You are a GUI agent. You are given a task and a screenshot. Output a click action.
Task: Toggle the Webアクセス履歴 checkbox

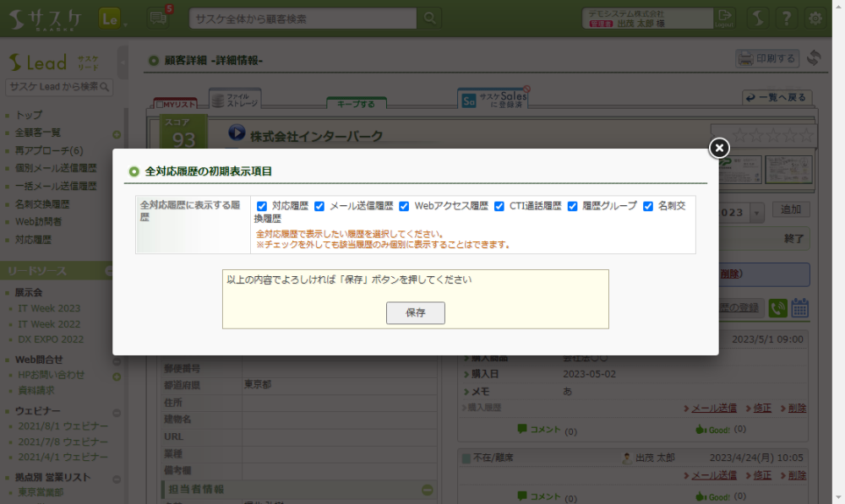(404, 206)
